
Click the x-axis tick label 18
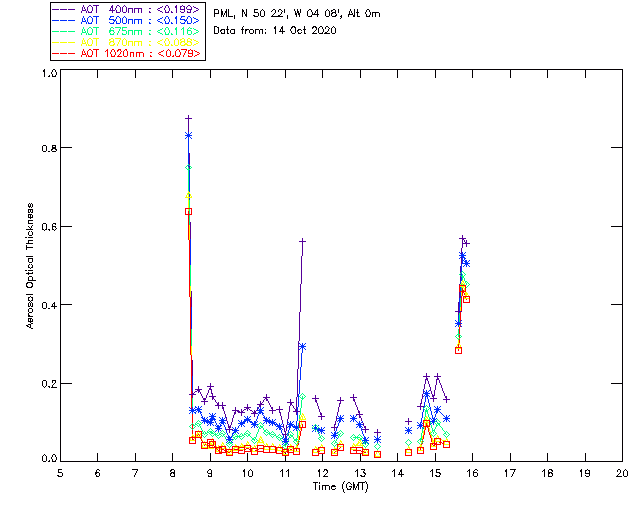[547, 473]
